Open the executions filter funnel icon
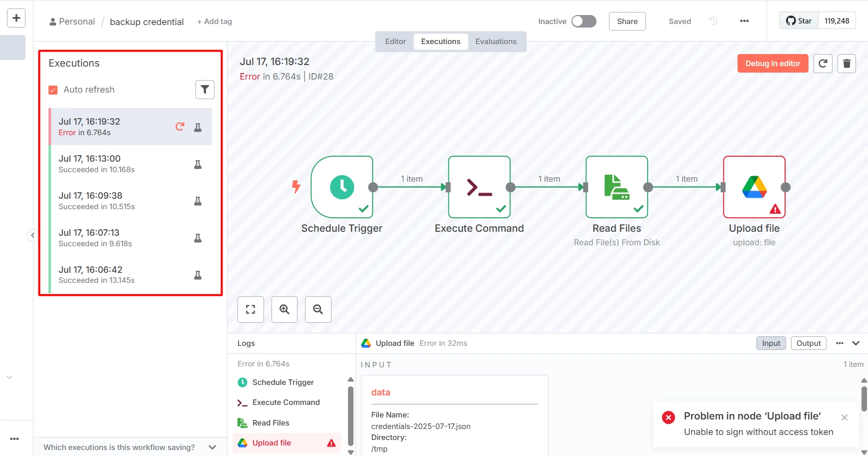Screen dimensions: 868x456 tap(204, 90)
